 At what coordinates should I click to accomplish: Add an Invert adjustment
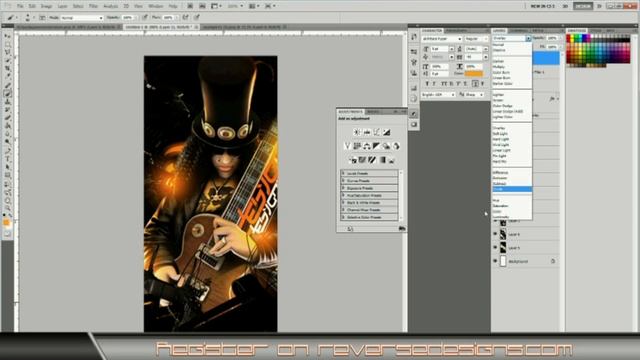click(x=352, y=160)
